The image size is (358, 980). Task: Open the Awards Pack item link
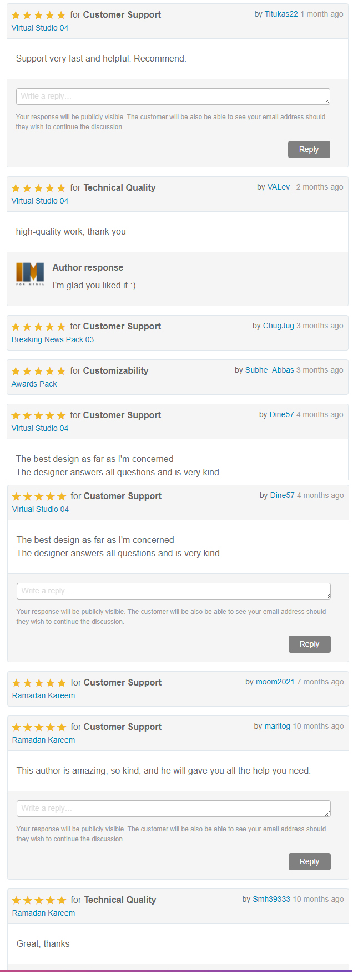click(x=34, y=384)
